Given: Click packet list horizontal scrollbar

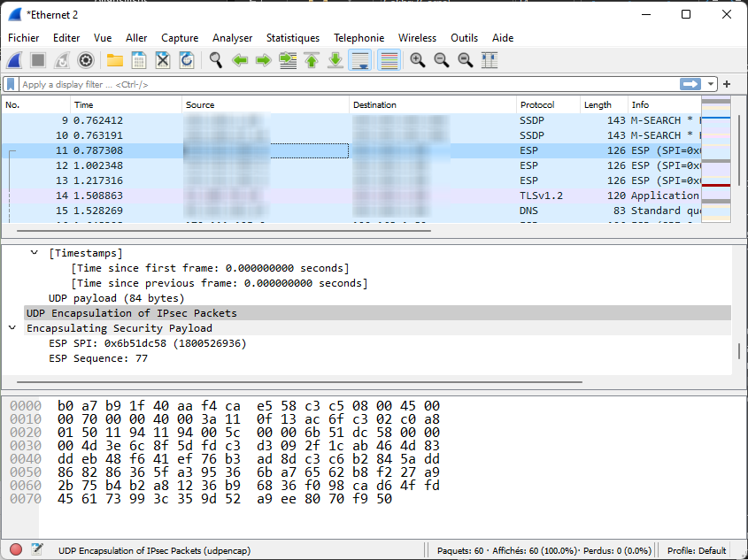Looking at the screenshot, I should 224,231.
